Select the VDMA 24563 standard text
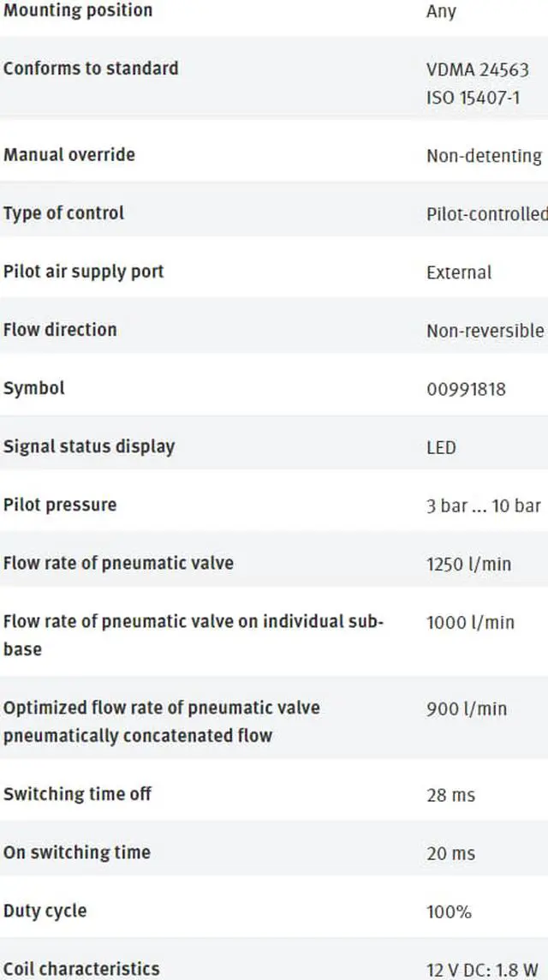The height and width of the screenshot is (980, 548). [x=477, y=69]
